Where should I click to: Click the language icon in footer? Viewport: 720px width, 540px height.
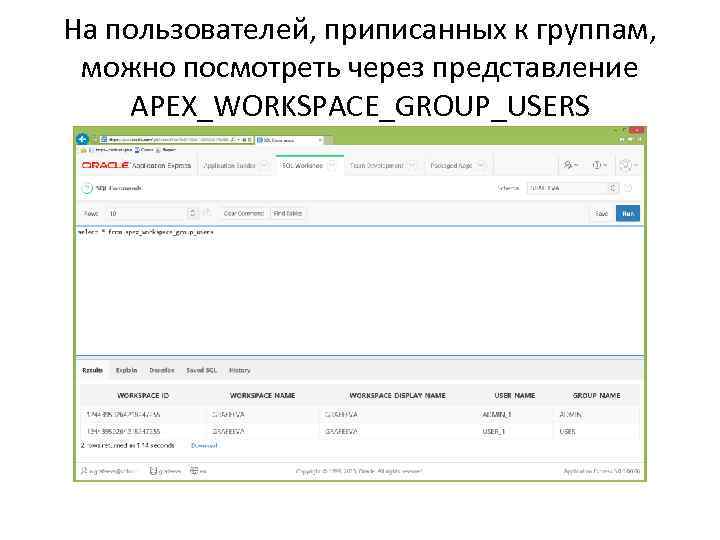[x=194, y=471]
